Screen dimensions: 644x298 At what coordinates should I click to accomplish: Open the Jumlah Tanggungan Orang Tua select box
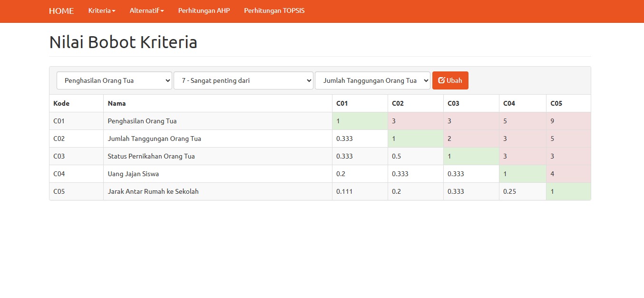click(372, 80)
